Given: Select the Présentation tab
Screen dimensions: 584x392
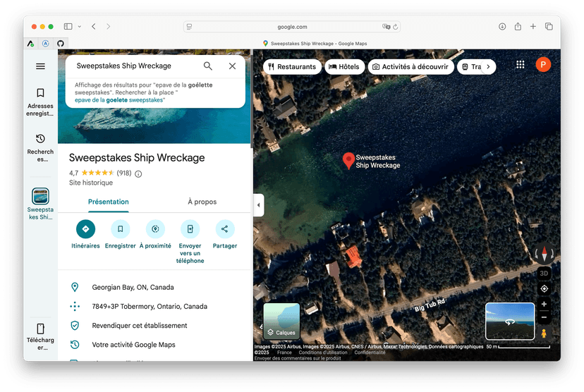Looking at the screenshot, I should 108,202.
